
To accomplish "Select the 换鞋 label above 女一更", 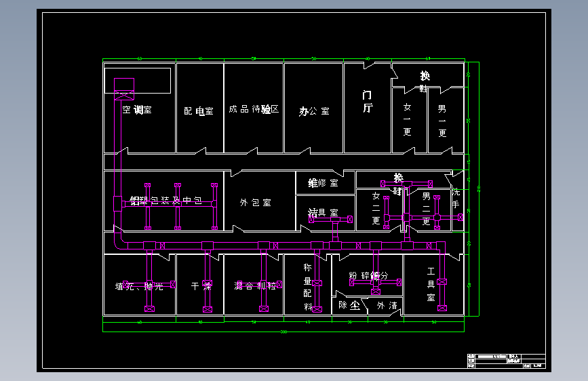I will [x=424, y=81].
